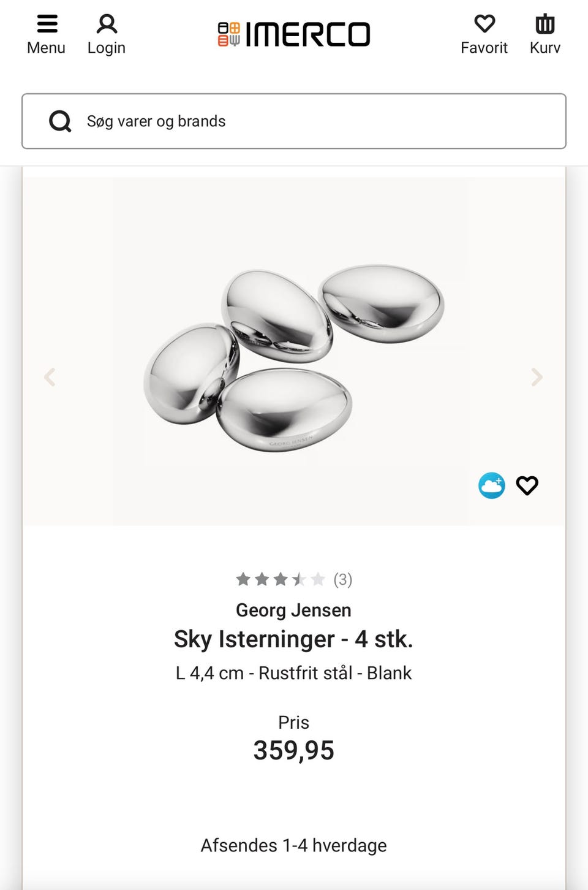Viewport: 588px width, 890px height.
Task: Click the search magnifier icon
Action: pyautogui.click(x=60, y=121)
